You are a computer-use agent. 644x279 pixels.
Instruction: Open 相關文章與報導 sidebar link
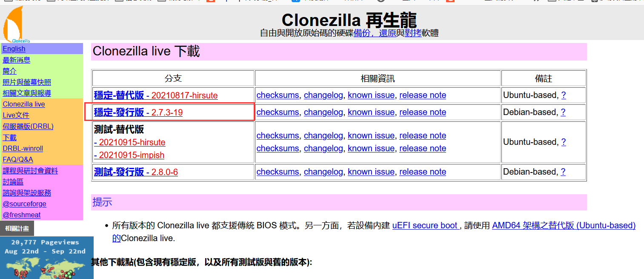coord(27,93)
